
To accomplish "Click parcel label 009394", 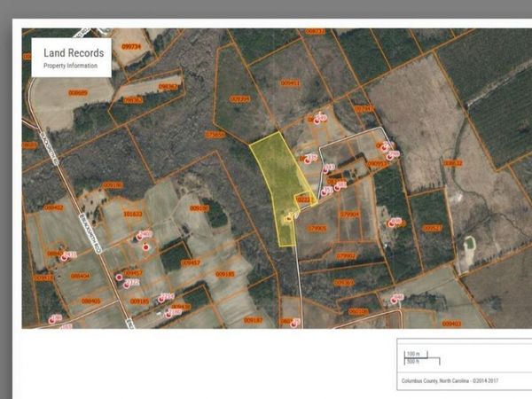I will click(x=239, y=99).
